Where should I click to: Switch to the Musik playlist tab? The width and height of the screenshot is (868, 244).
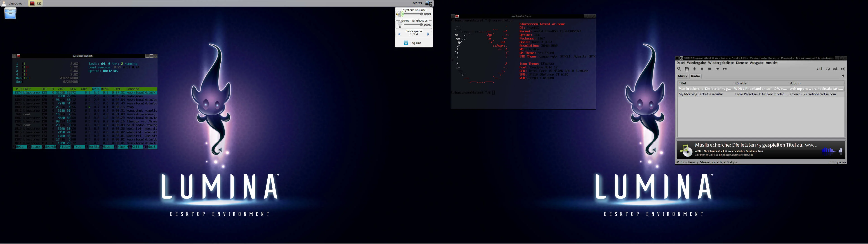[x=682, y=76]
